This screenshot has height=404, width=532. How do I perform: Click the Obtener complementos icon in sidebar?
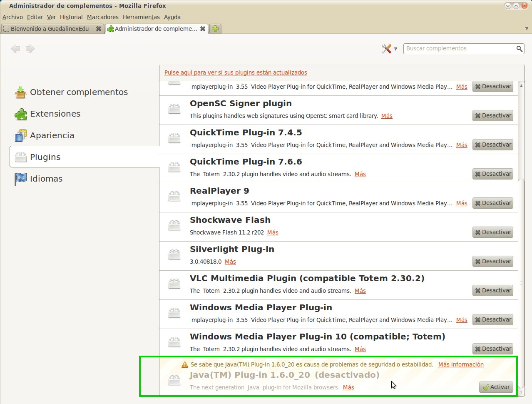pyautogui.click(x=20, y=92)
